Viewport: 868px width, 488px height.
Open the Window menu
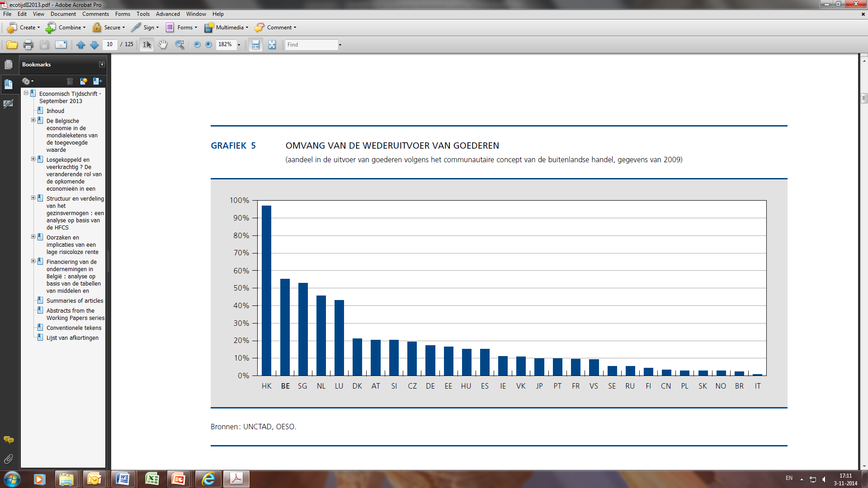click(196, 14)
